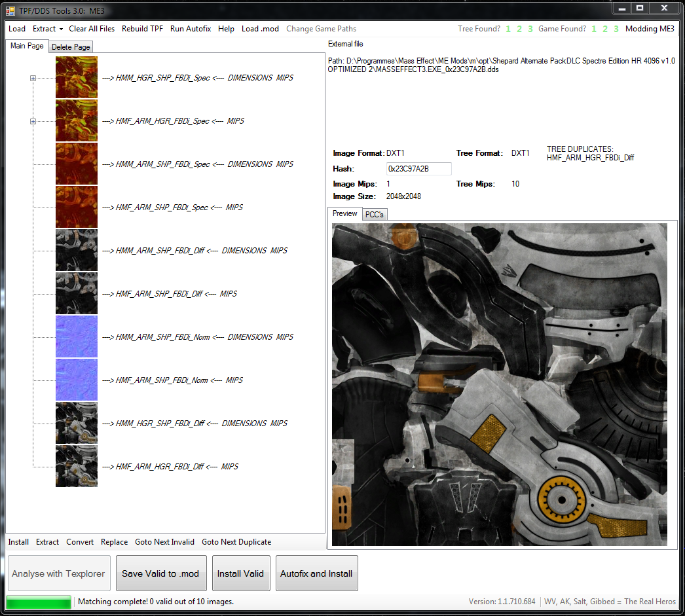The image size is (685, 616).
Task: Select HMM_HGR_SHP_FBDi_Diff texture thumbnail
Action: click(x=77, y=423)
